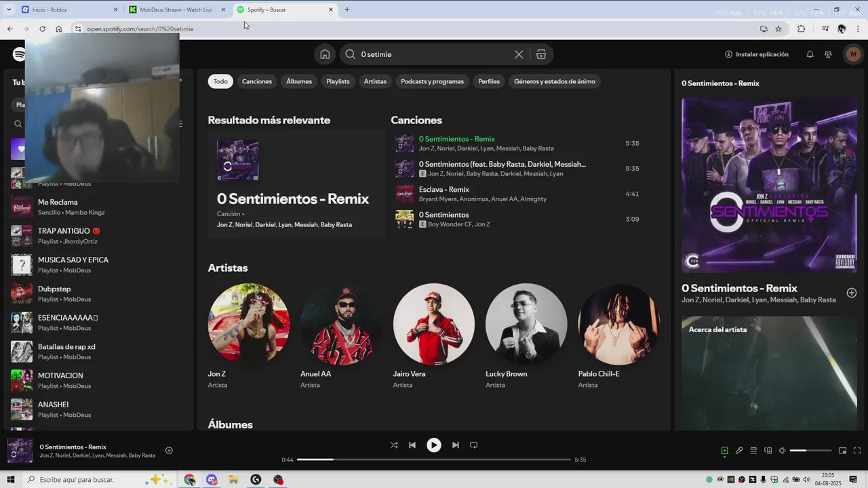Open a new browser tab

point(347,9)
